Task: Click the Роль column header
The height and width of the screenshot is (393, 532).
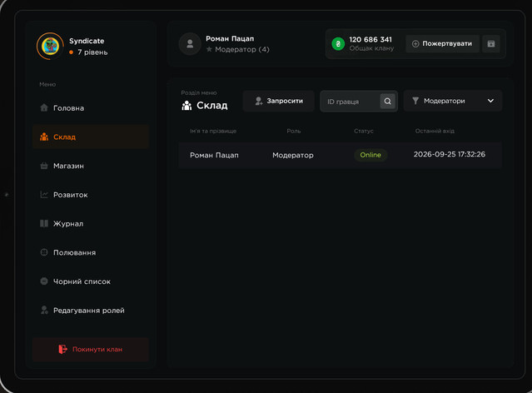Action: click(294, 131)
